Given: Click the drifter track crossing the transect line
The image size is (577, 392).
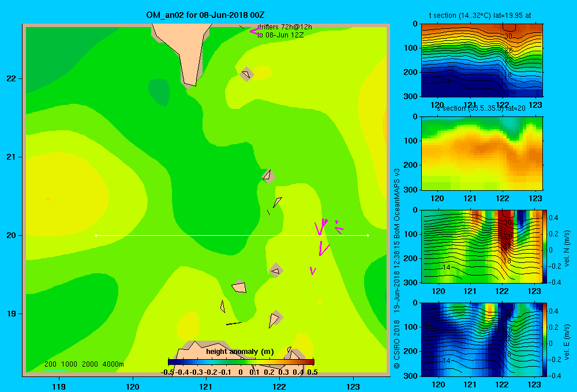Looking at the screenshot, I should pos(321,227).
